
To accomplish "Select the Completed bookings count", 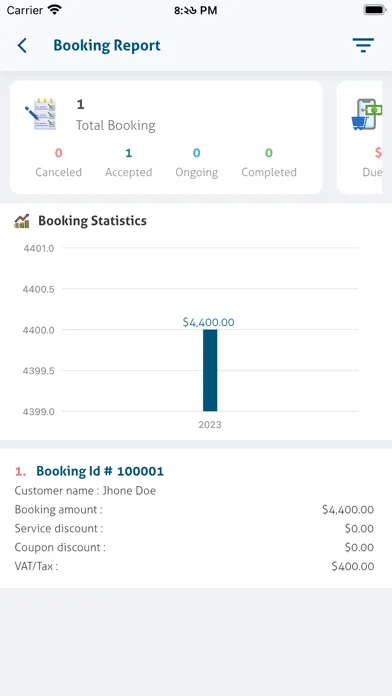I will 269,154.
